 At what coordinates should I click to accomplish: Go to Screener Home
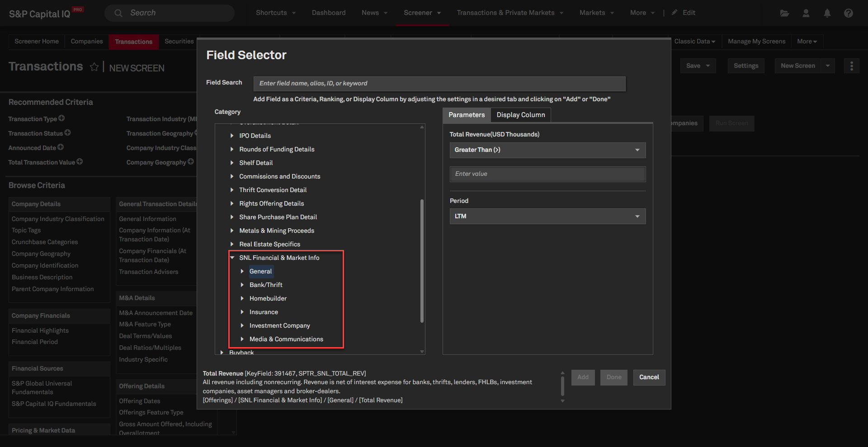coord(37,42)
